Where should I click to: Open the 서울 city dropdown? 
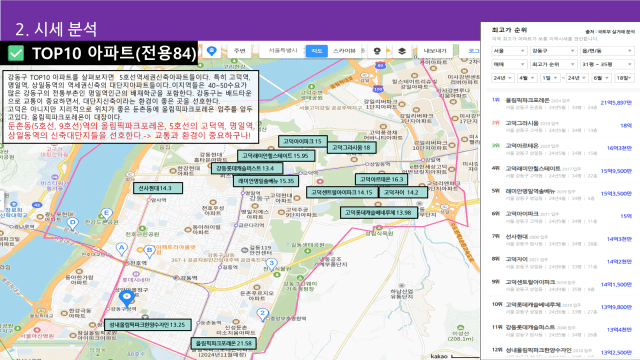coord(509,51)
